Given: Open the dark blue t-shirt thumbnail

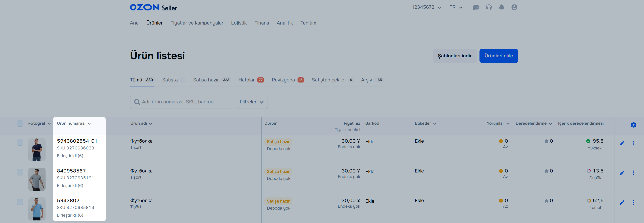Looking at the screenshot, I should (37, 149).
